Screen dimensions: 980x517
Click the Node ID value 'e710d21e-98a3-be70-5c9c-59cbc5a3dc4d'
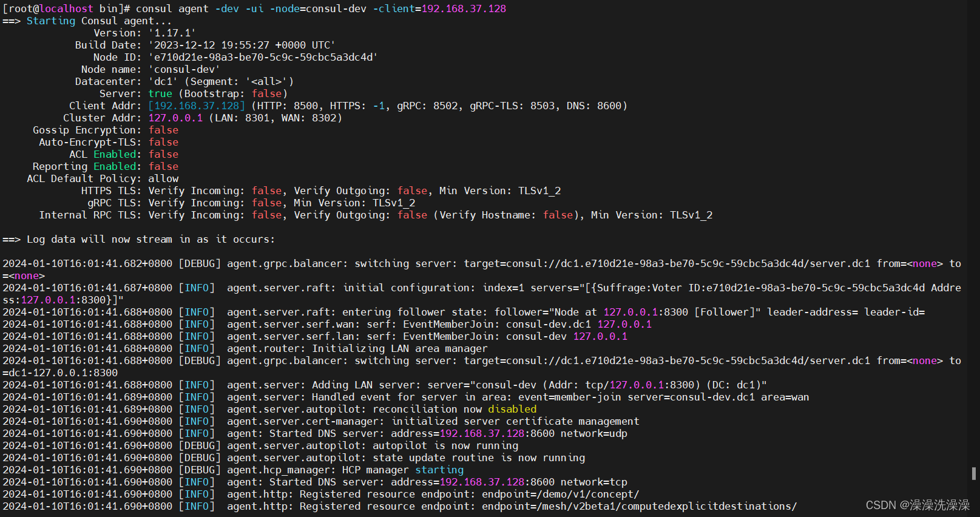[x=263, y=57]
